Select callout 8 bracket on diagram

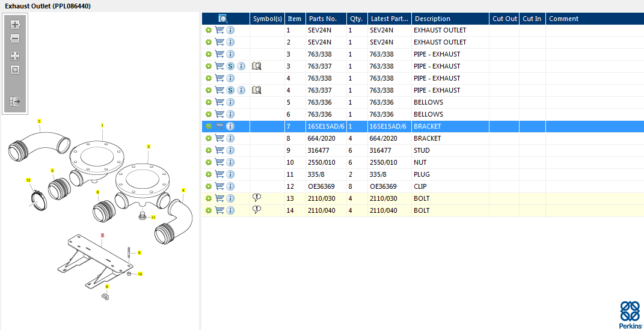[x=107, y=287]
